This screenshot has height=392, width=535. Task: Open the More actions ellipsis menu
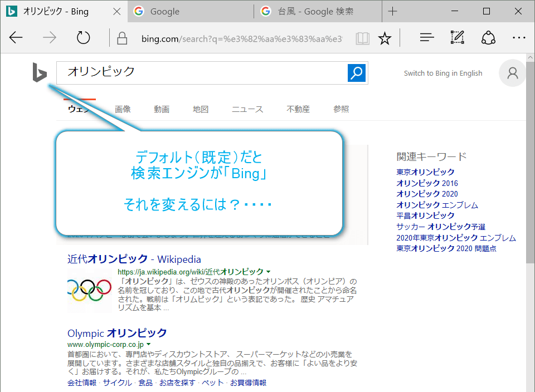[x=519, y=38]
